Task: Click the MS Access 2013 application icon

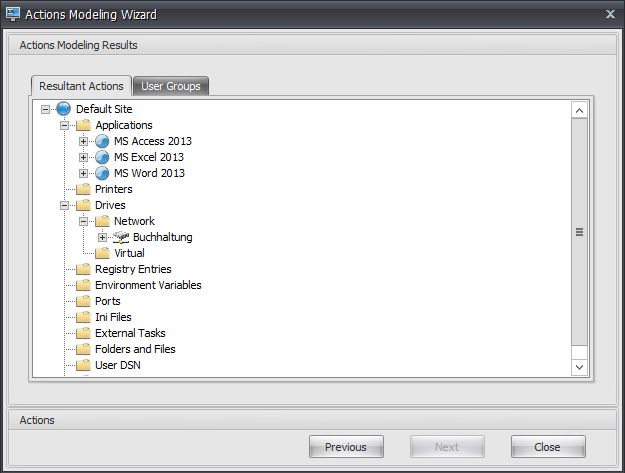Action: pyautogui.click(x=102, y=141)
